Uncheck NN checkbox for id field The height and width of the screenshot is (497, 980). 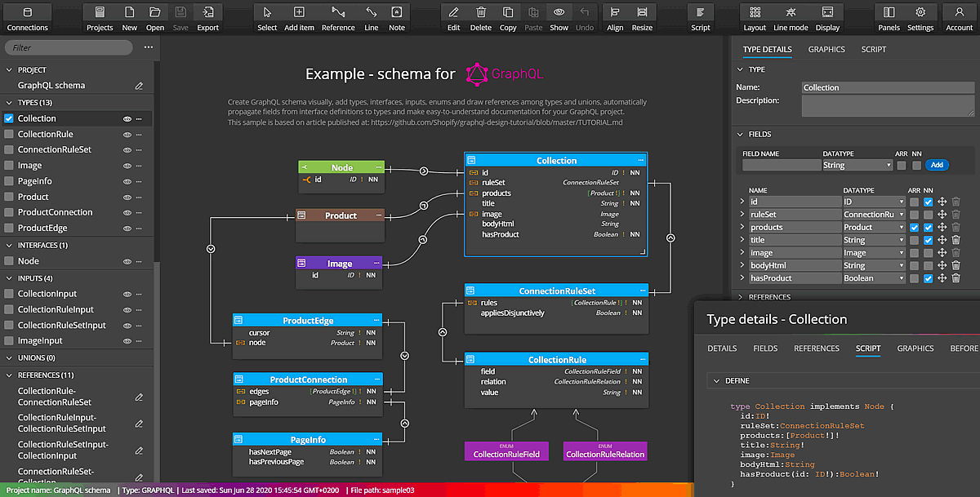[x=928, y=202]
